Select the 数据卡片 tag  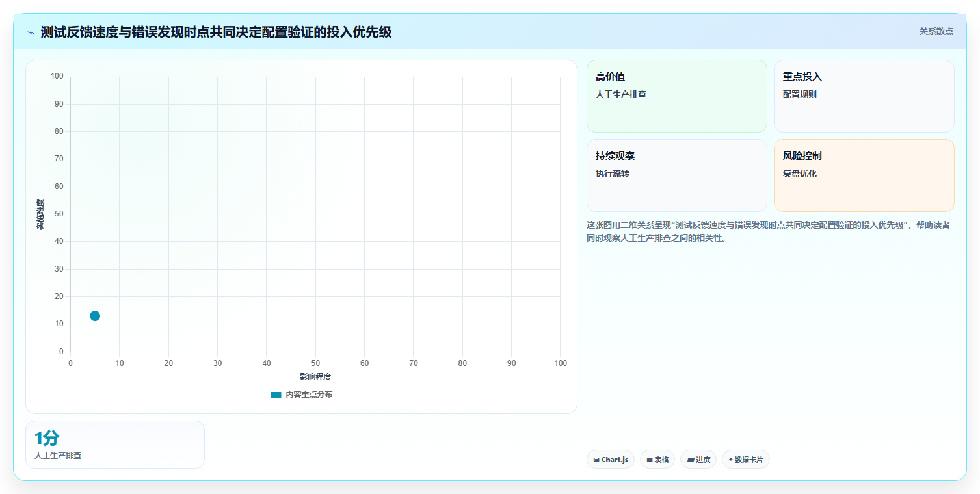[746, 460]
